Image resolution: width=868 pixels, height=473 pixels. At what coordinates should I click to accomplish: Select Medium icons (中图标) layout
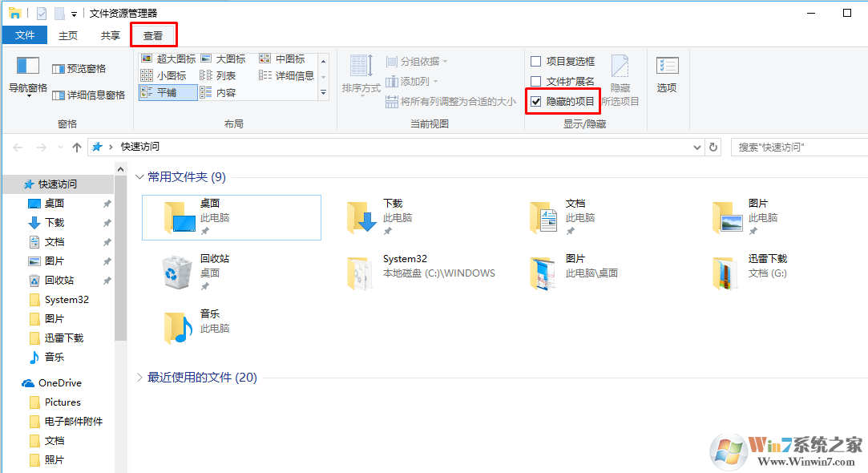click(x=282, y=59)
